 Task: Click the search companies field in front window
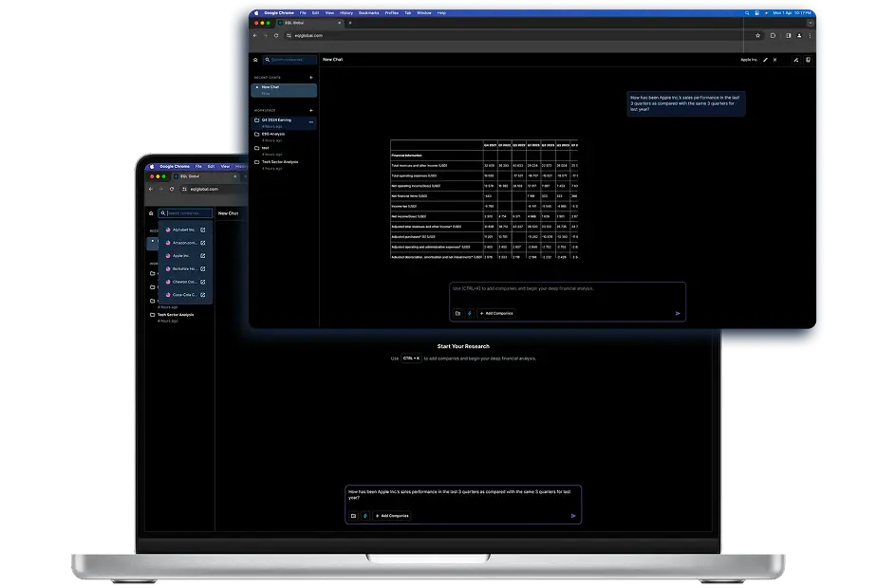(x=290, y=60)
